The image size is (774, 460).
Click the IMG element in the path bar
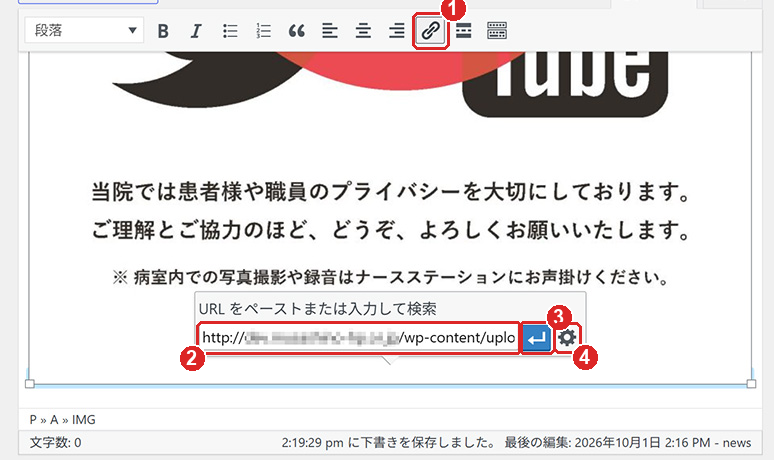tap(83, 420)
